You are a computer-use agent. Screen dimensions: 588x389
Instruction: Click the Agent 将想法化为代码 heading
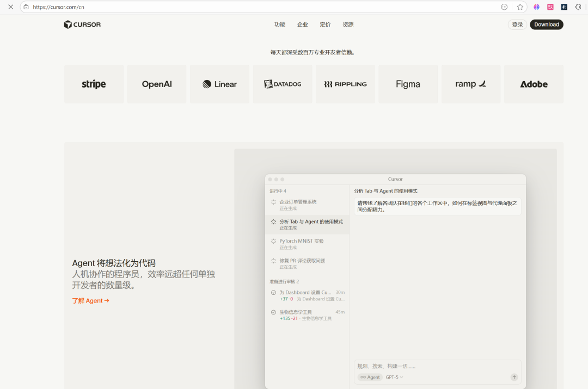[x=114, y=263]
